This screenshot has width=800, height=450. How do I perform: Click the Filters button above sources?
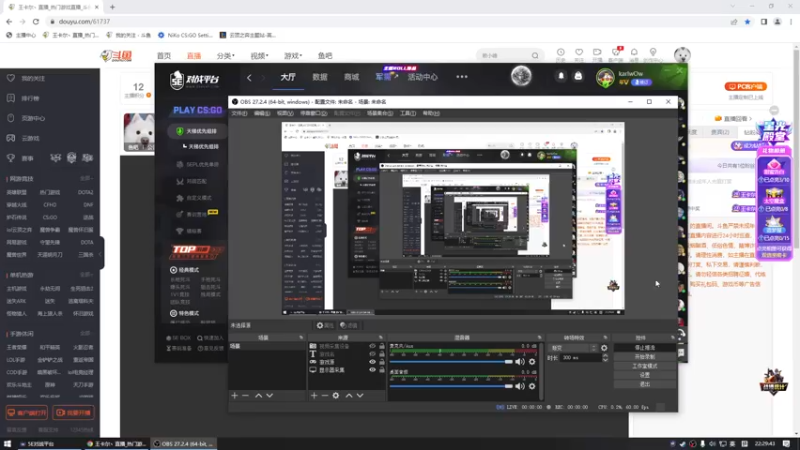click(x=349, y=325)
